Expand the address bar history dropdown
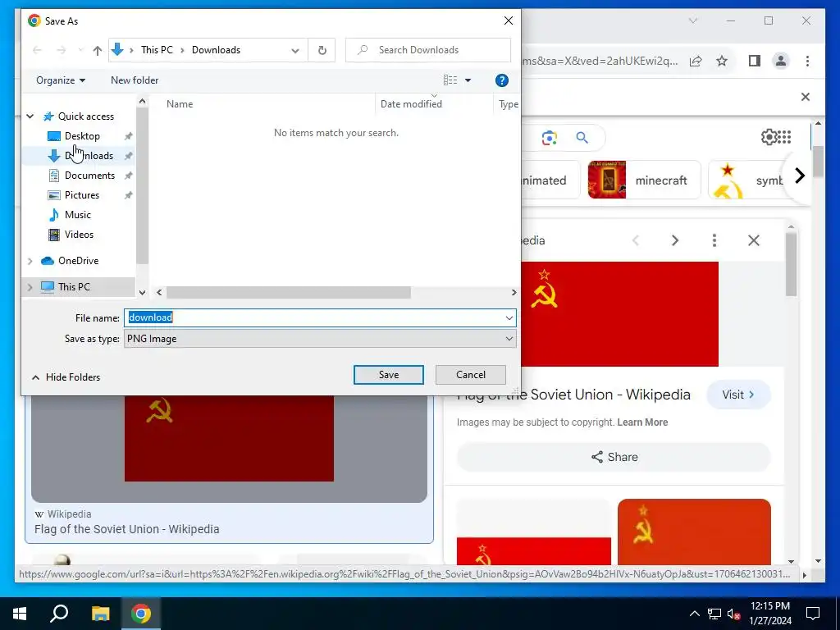This screenshot has height=630, width=840. click(295, 50)
